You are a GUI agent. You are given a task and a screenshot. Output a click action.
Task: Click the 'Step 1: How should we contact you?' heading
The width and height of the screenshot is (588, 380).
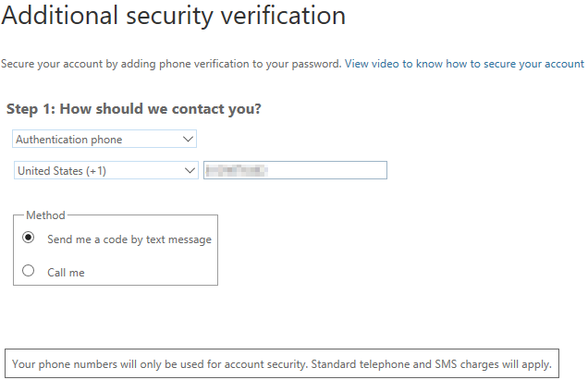pos(134,109)
